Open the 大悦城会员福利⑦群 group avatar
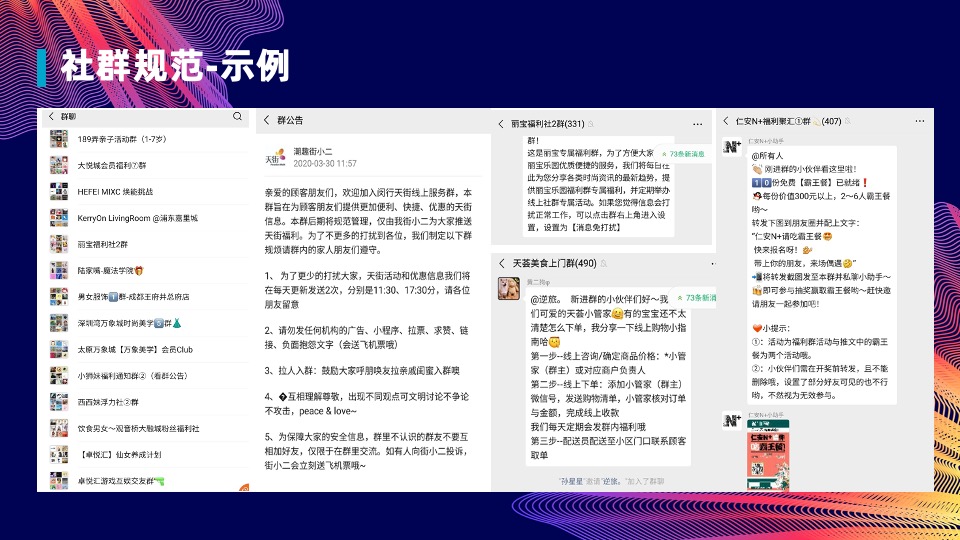The width and height of the screenshot is (960, 540). (x=59, y=165)
